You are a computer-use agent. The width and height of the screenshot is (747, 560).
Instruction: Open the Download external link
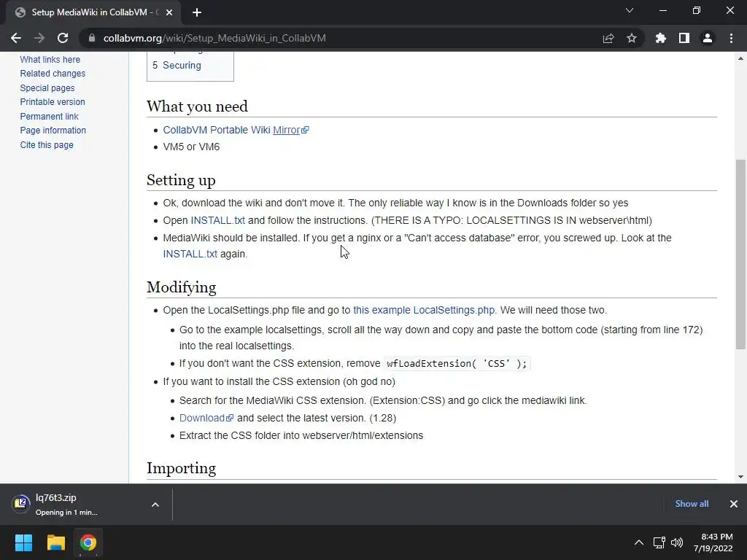[x=206, y=418]
